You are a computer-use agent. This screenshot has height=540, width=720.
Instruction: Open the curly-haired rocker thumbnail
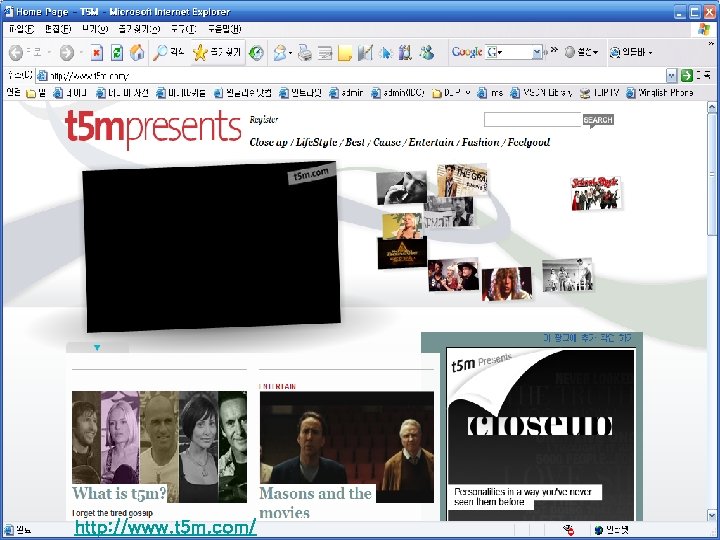point(507,284)
